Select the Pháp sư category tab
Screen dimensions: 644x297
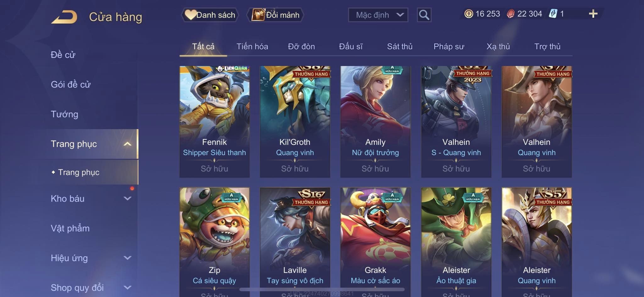click(449, 46)
